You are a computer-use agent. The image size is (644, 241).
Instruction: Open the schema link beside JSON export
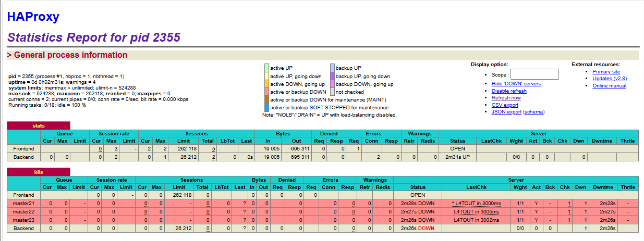tap(533, 111)
